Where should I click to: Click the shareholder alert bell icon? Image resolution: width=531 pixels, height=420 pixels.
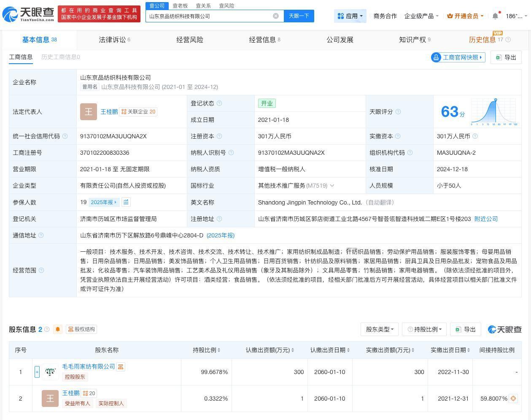(x=58, y=329)
